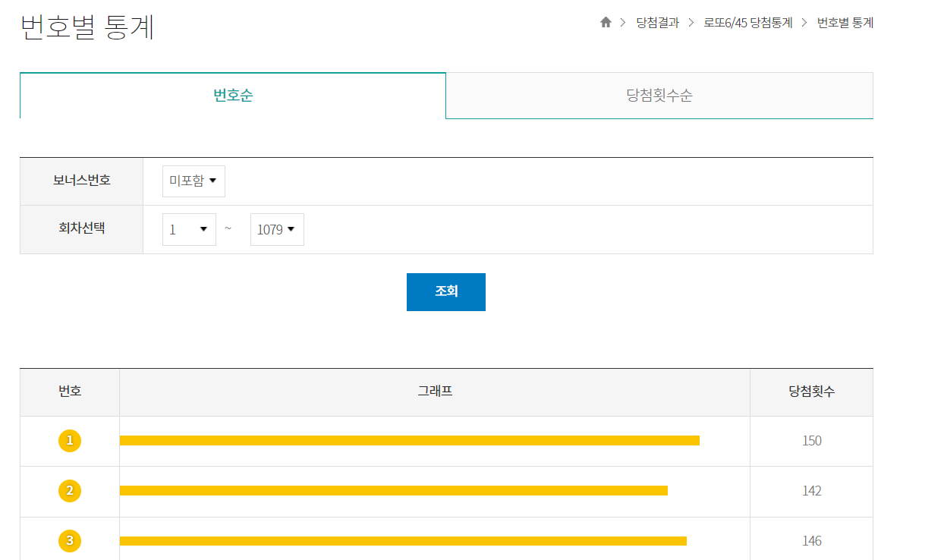Click the yellow number 2 ball icon

coord(70,490)
